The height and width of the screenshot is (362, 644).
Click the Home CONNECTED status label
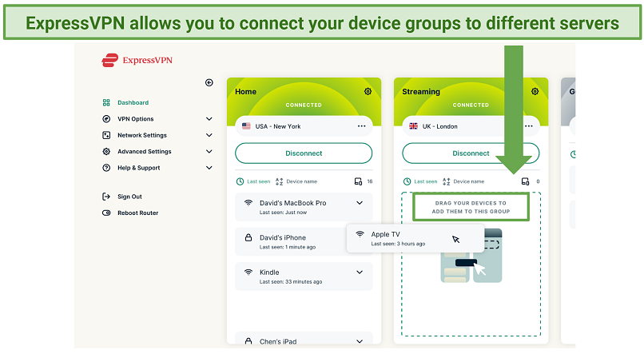(x=304, y=105)
